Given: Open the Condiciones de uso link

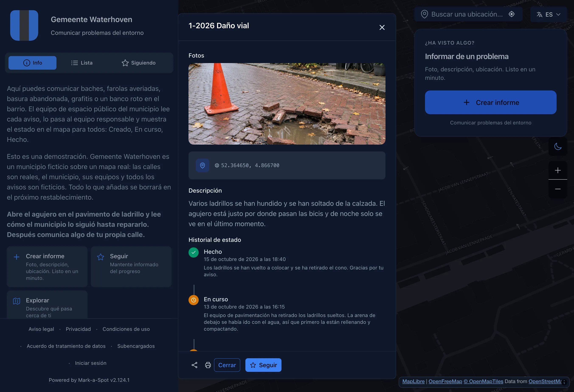Looking at the screenshot, I should click(126, 329).
